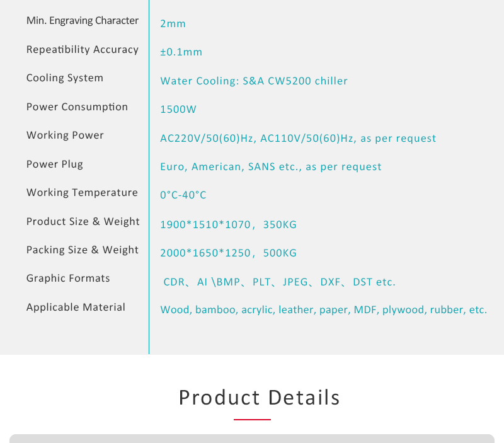The height and width of the screenshot is (443, 504).
Task: Click the 2mm engraving character value
Action: coord(173,24)
